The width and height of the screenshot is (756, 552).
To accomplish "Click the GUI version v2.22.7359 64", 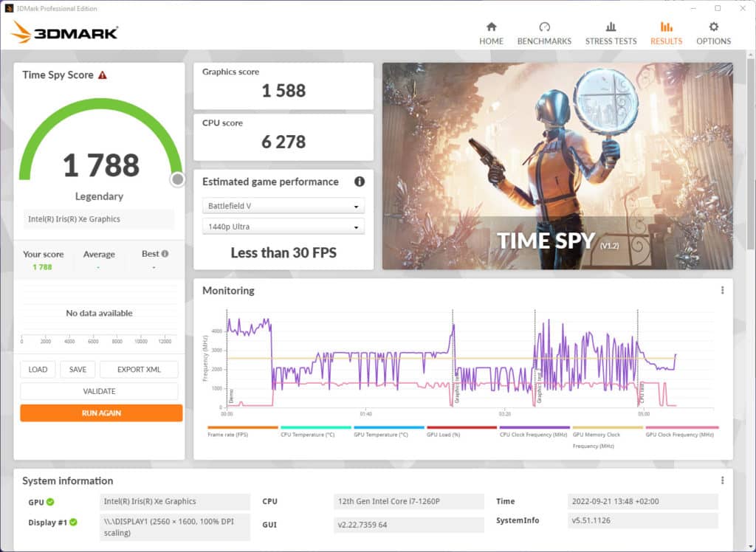I will pyautogui.click(x=408, y=525).
